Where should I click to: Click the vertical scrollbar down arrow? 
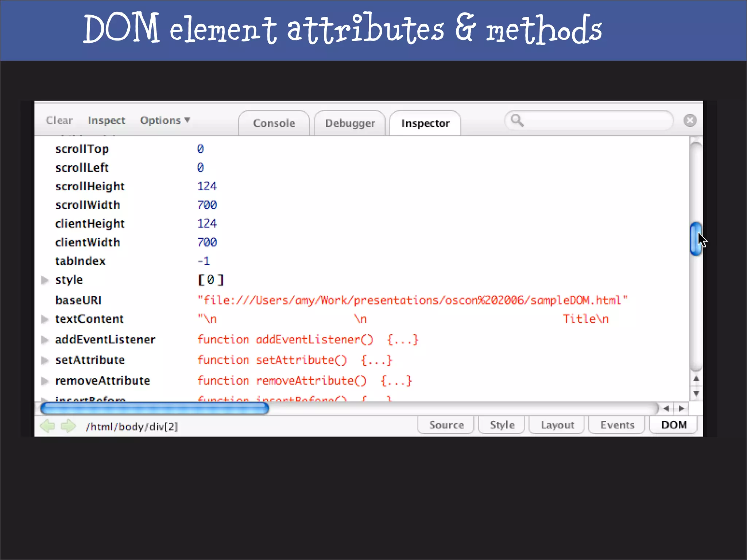click(696, 393)
